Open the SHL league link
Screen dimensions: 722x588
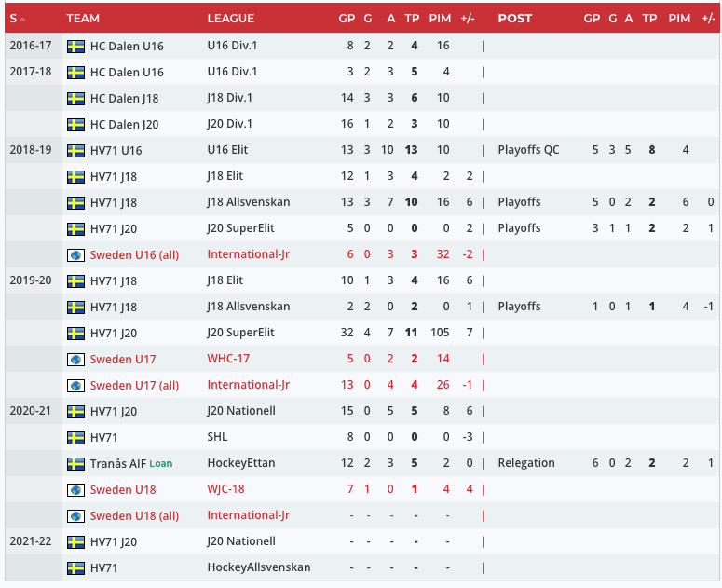point(217,437)
